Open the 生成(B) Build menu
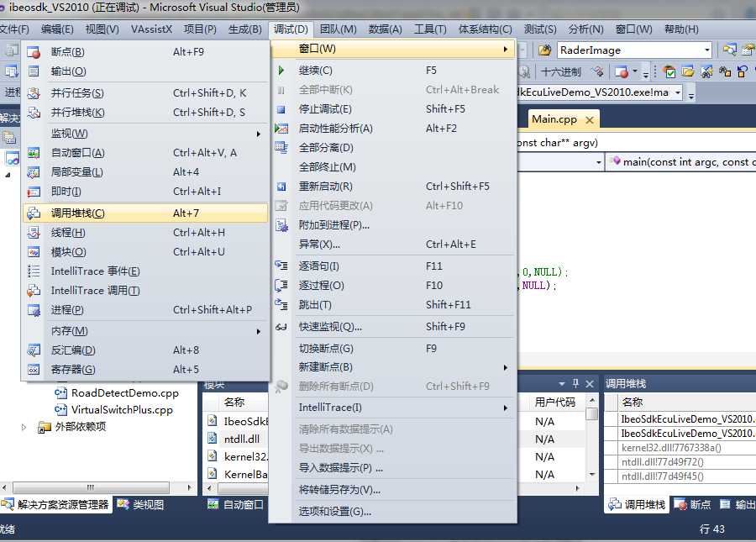The image size is (756, 542). pos(245,29)
